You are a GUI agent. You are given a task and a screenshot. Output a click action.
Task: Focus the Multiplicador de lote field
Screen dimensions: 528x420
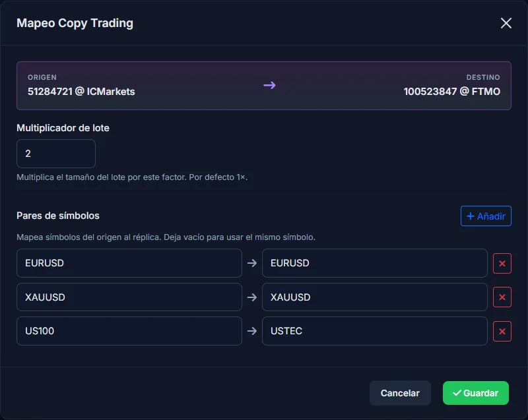[x=56, y=154]
